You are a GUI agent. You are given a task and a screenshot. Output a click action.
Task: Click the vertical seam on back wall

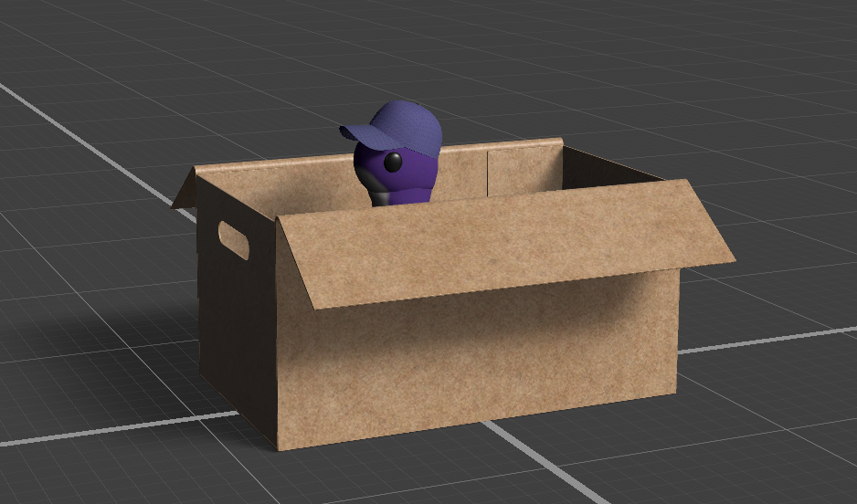(487, 173)
